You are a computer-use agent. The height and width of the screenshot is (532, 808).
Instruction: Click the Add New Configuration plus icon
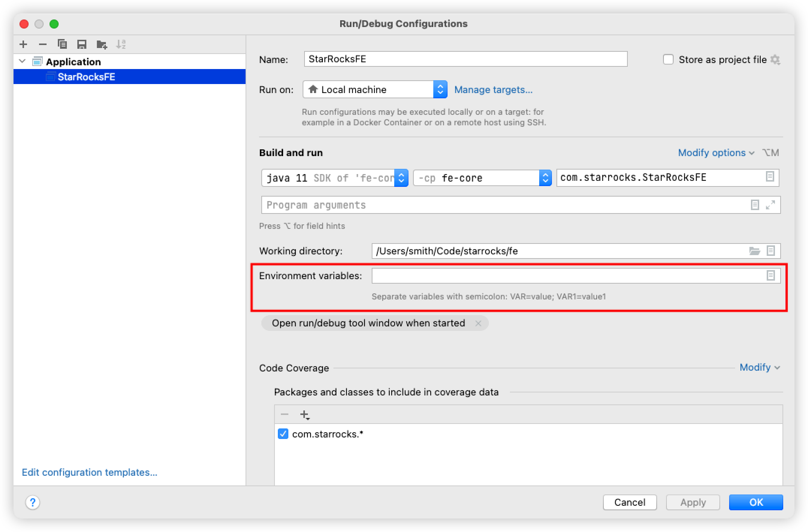(23, 44)
